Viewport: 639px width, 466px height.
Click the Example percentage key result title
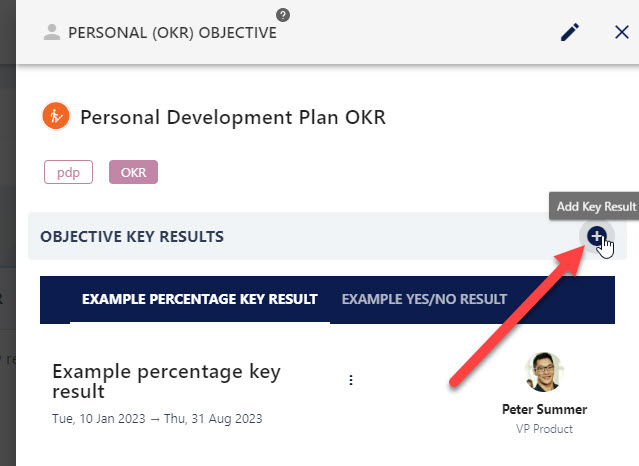point(166,381)
